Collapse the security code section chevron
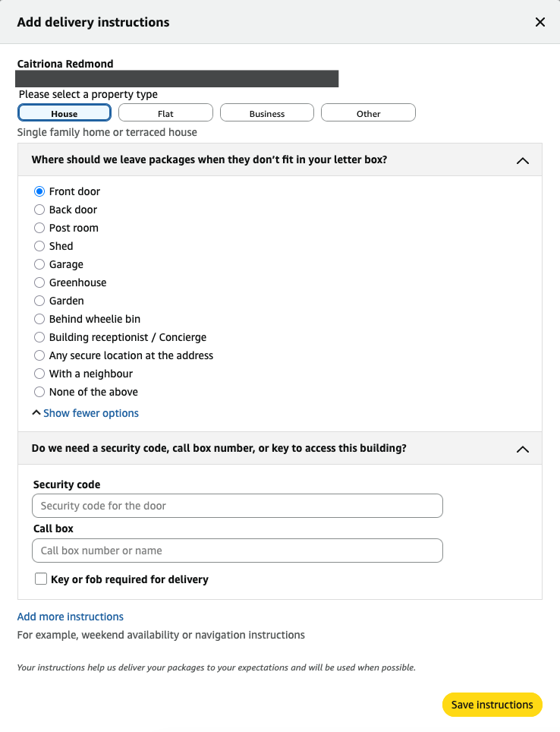The height and width of the screenshot is (732, 560). pos(522,449)
